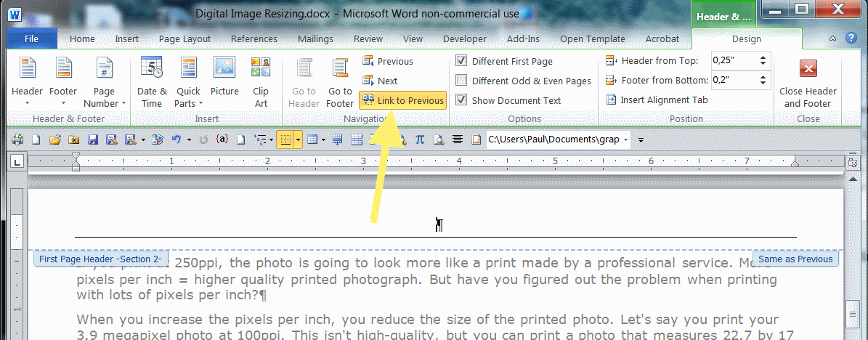
Task: Insert Date & Time
Action: 152,81
